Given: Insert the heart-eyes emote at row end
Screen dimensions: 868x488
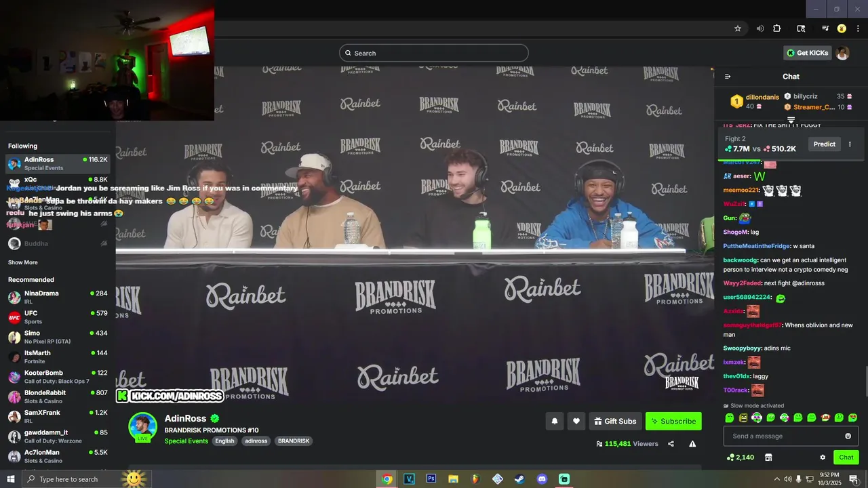Looking at the screenshot, I should (852, 418).
